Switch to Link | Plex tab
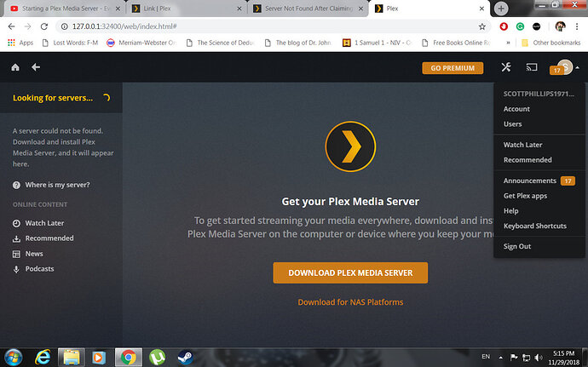Image resolution: width=588 pixels, height=367 pixels. [x=187, y=9]
